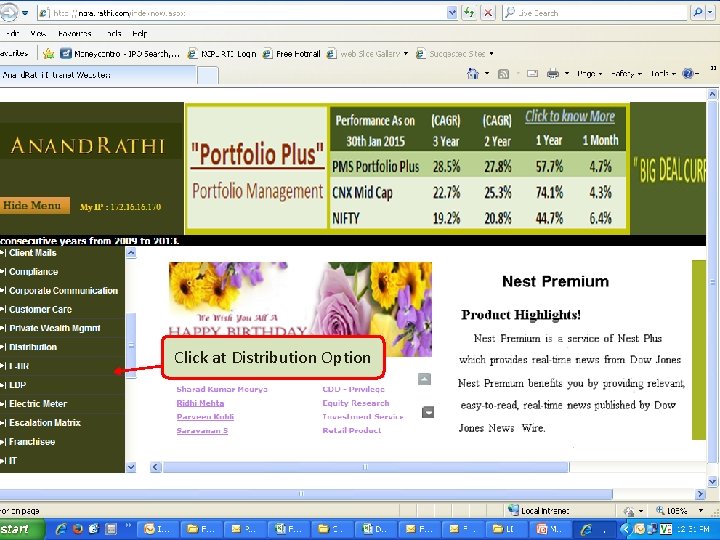Open the Excel 'D...' taskbar button

tap(376, 529)
